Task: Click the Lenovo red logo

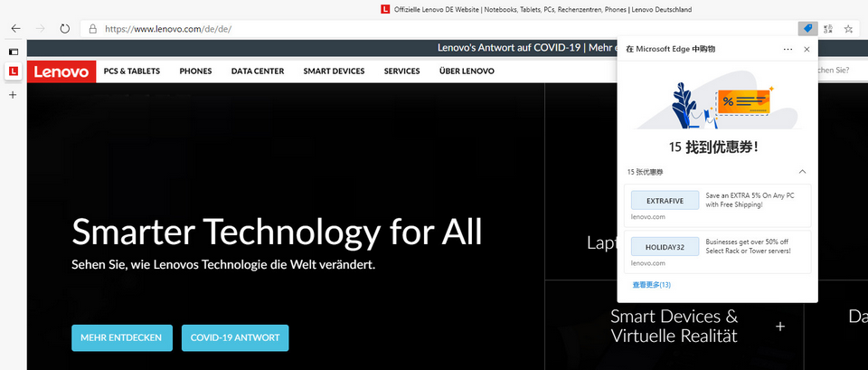Action: coord(61,71)
